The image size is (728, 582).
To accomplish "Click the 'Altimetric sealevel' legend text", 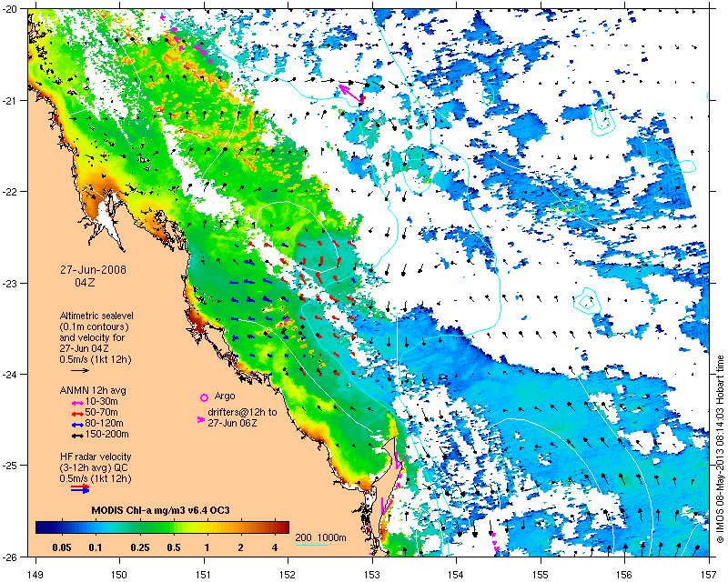I will click(96, 316).
